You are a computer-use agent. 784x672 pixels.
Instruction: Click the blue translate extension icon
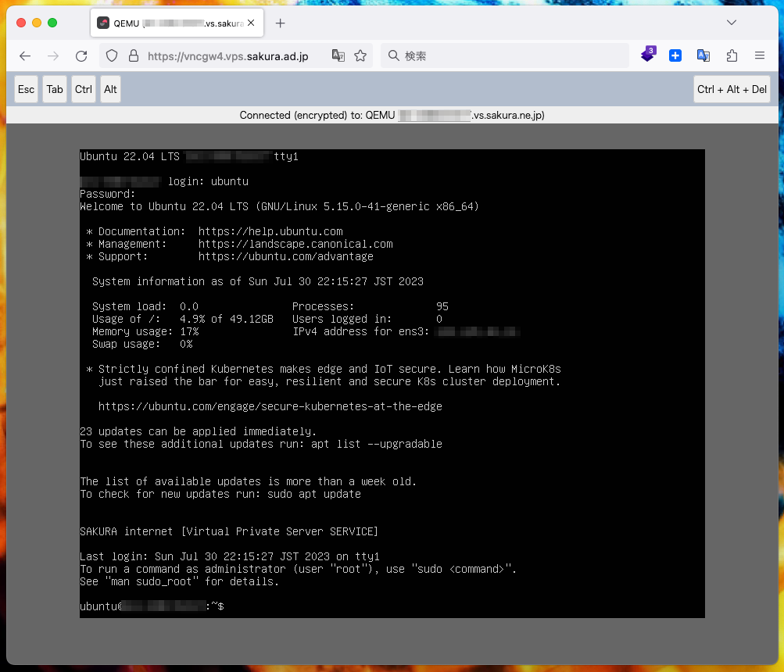[x=703, y=56]
